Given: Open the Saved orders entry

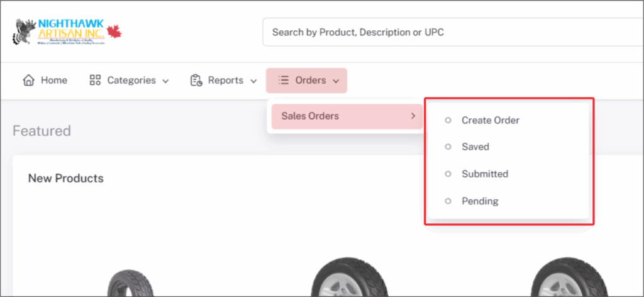Looking at the screenshot, I should click(475, 147).
